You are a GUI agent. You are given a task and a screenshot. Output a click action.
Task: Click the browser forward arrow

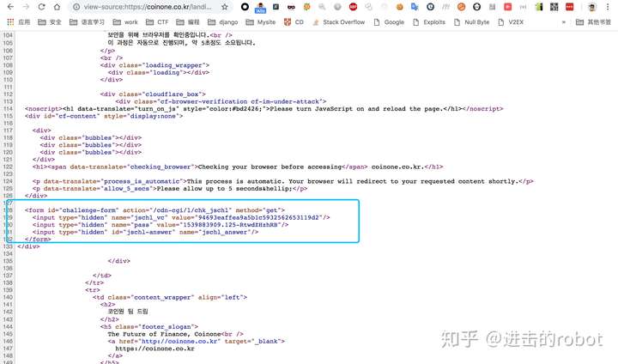click(26, 7)
